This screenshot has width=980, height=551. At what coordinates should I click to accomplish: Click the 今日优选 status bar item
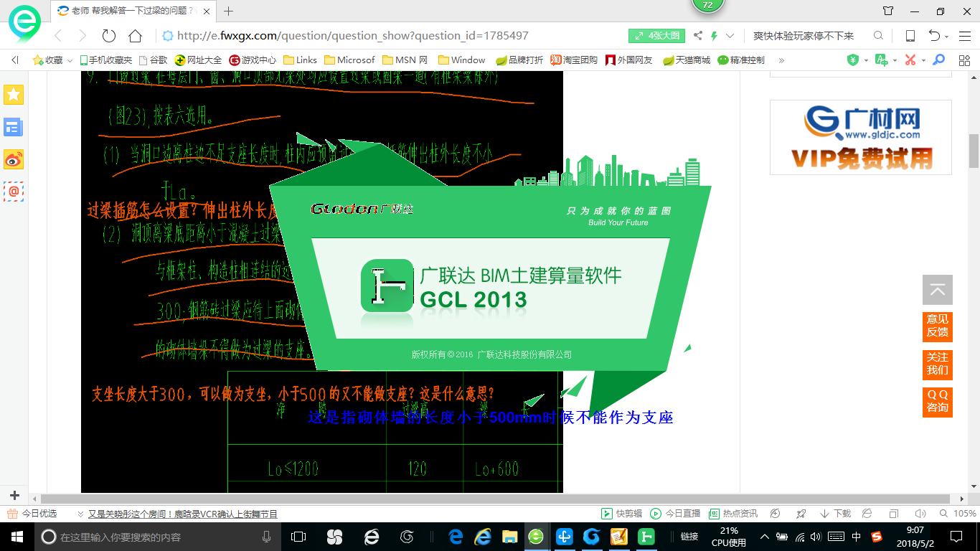pyautogui.click(x=32, y=514)
